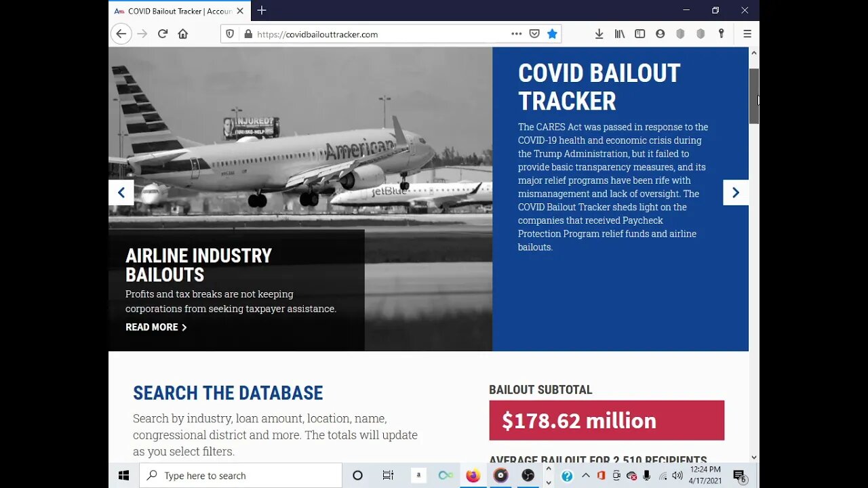Show next slide with right arrow

coord(736,192)
